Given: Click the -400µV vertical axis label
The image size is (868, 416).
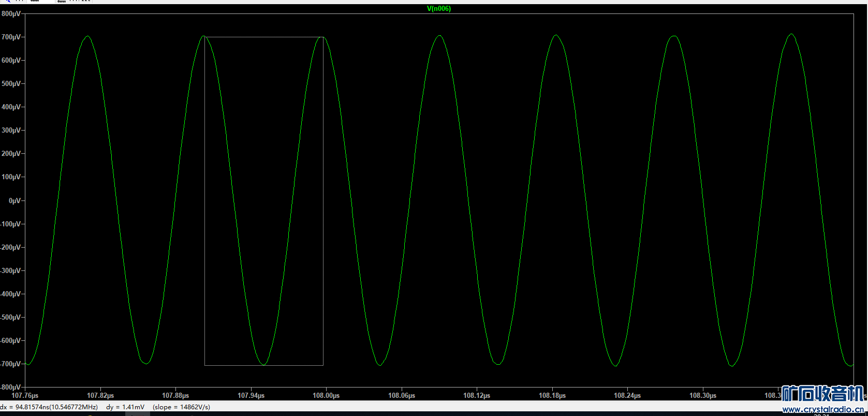Looking at the screenshot, I should 10,294.
